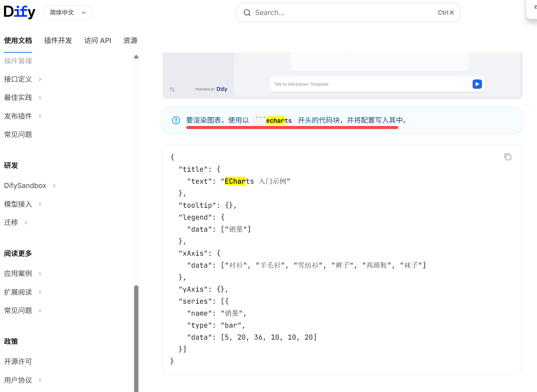Click the Search input field
Viewport: 537px width, 392px height.
[x=348, y=13]
